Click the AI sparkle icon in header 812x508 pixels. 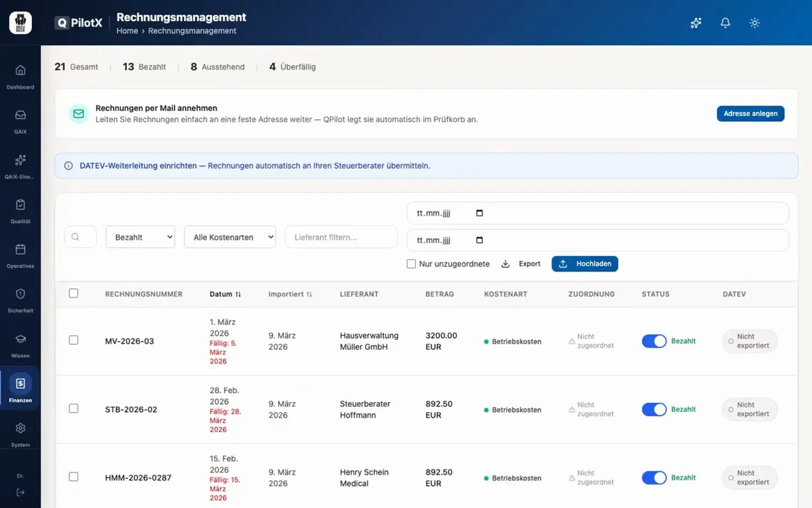coord(696,23)
